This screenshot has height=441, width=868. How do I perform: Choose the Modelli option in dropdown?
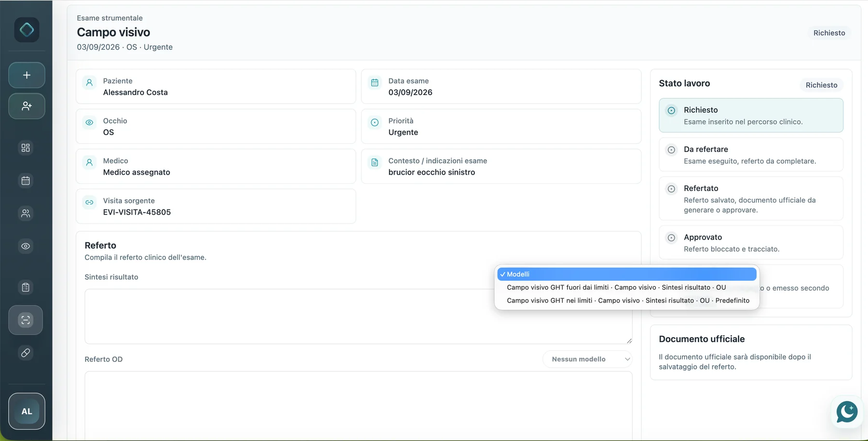coord(627,274)
